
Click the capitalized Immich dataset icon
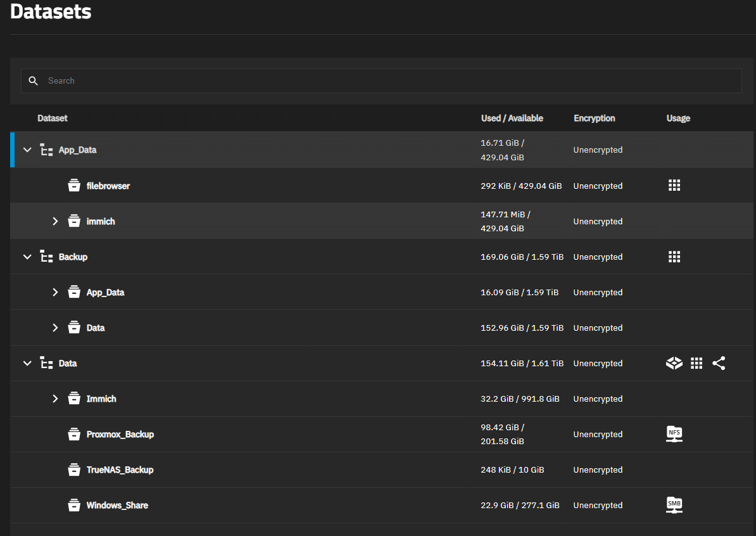tap(74, 399)
